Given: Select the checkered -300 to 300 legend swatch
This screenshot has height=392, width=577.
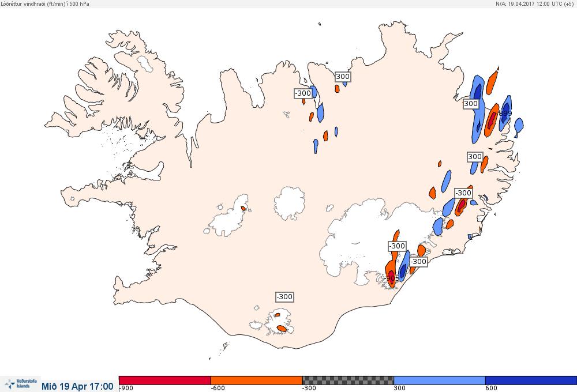Looking at the screenshot, I should coord(348,380).
